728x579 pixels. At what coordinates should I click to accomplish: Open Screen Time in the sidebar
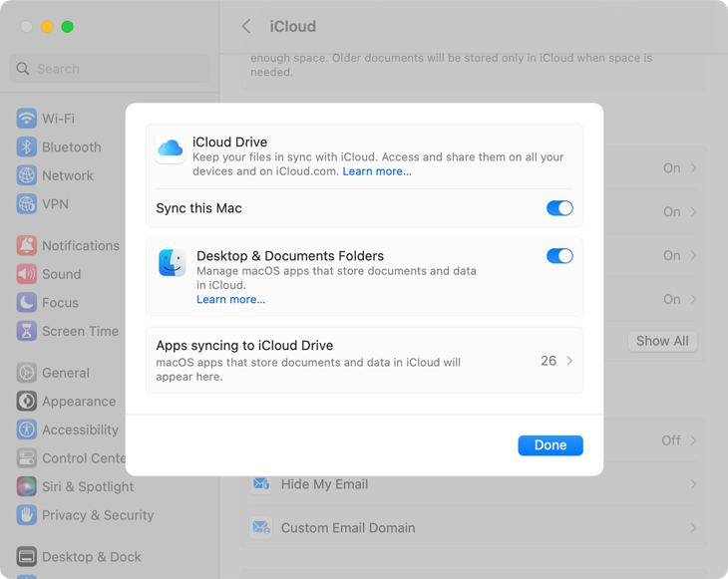tap(80, 332)
